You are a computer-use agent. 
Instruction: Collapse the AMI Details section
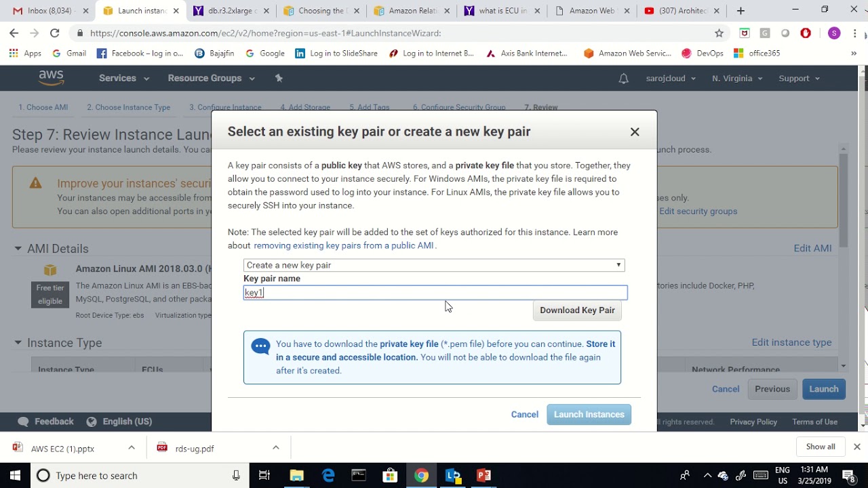click(x=18, y=249)
